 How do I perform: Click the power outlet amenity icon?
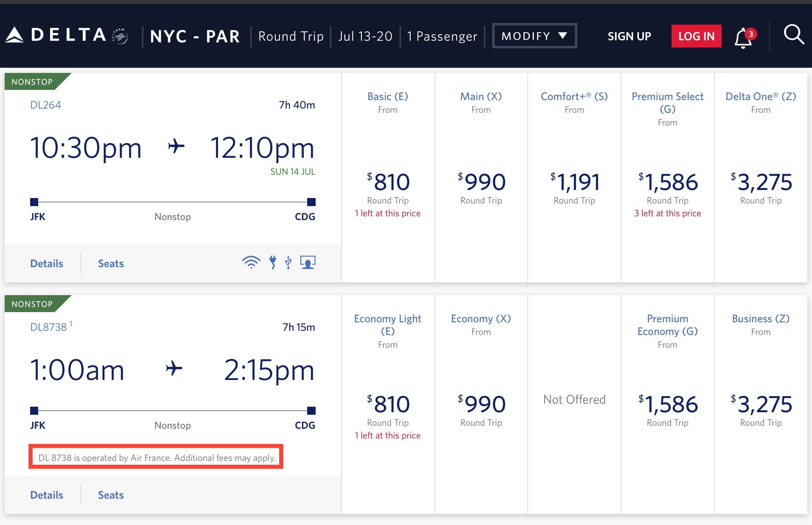273,262
